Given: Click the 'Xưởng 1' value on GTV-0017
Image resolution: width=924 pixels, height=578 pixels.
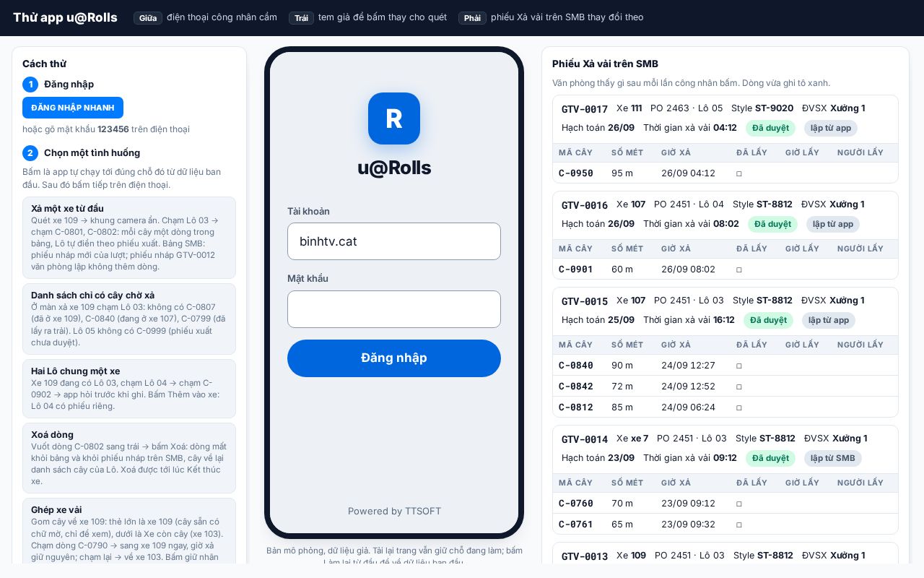Looking at the screenshot, I should [847, 108].
